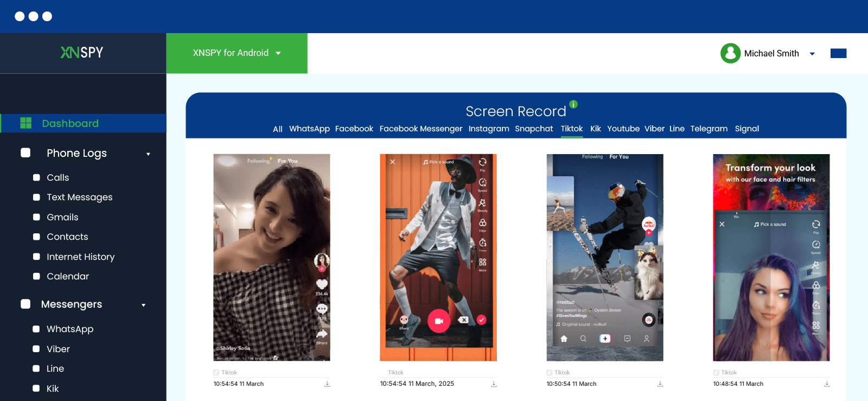Download the 10:48:54 11 March recording
This screenshot has width=868, height=401.
pos(827,384)
